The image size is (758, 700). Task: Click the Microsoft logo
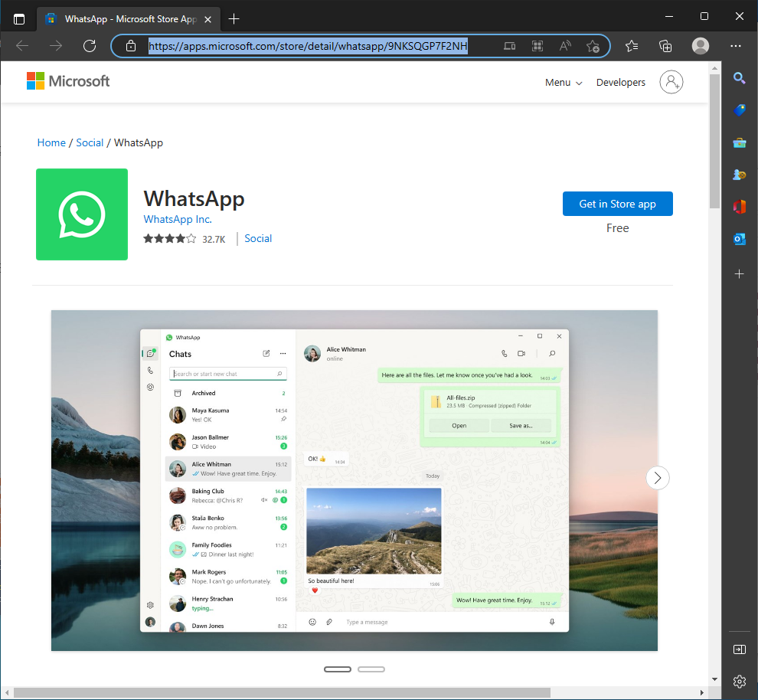tap(68, 81)
